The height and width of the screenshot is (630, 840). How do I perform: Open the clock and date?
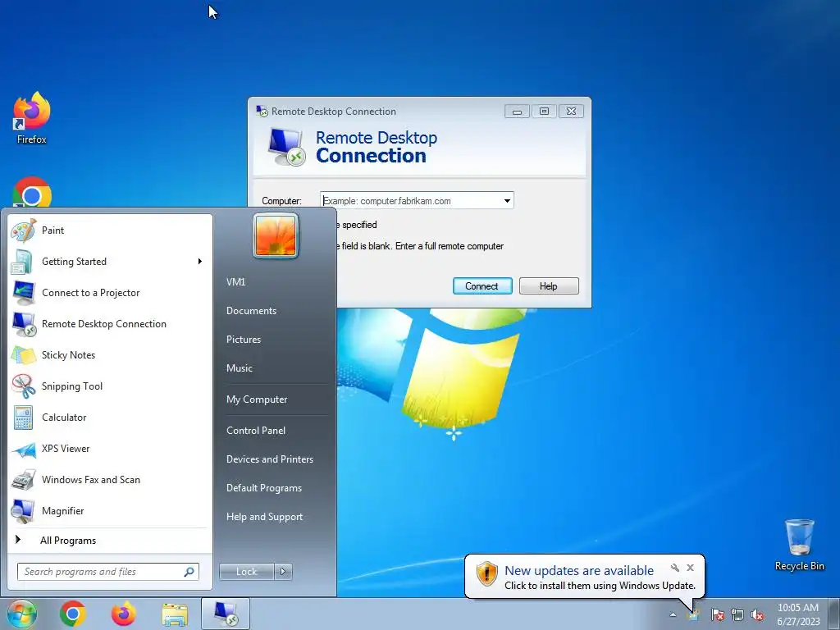point(798,614)
